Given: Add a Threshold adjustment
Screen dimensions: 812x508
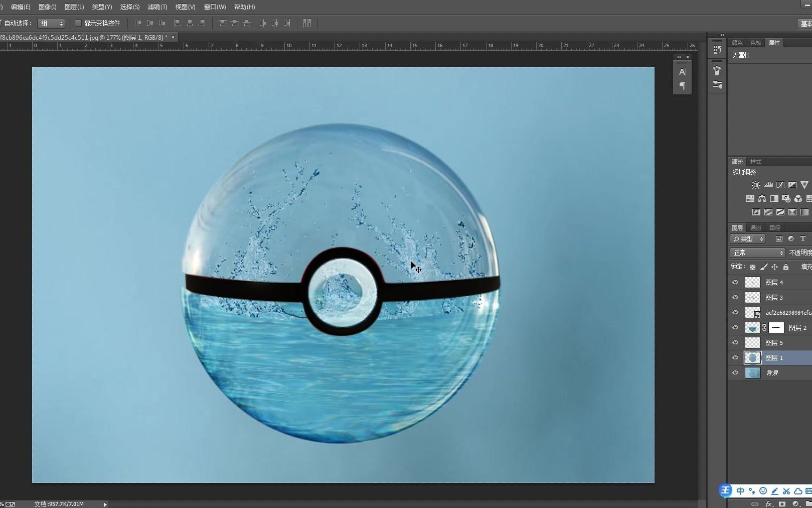Looking at the screenshot, I should click(x=780, y=212).
